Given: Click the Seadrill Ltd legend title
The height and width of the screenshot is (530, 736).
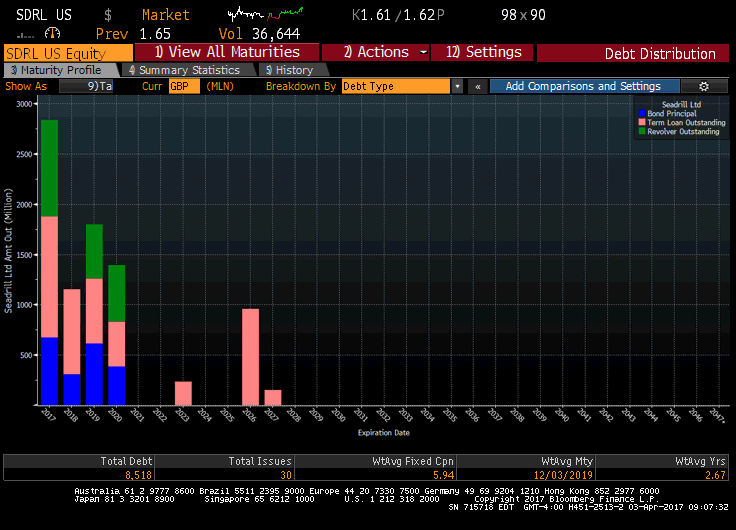Looking at the screenshot, I should click(x=681, y=104).
